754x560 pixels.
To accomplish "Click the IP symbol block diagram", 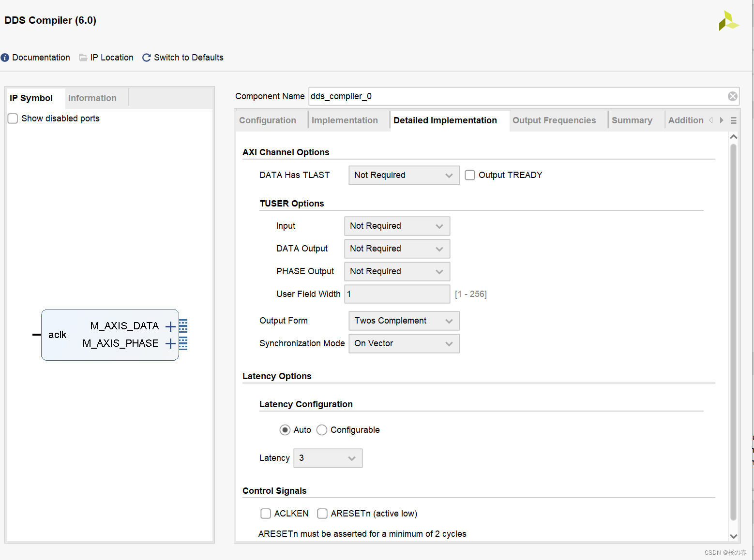I will pyautogui.click(x=110, y=335).
